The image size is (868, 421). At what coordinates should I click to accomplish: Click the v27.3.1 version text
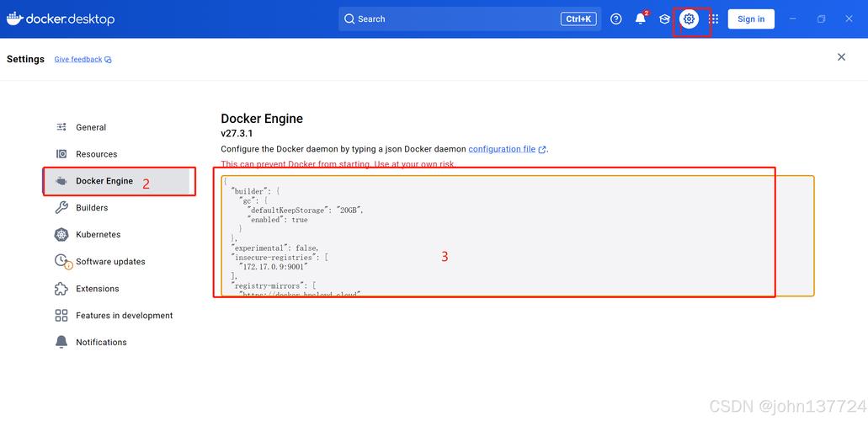[237, 134]
